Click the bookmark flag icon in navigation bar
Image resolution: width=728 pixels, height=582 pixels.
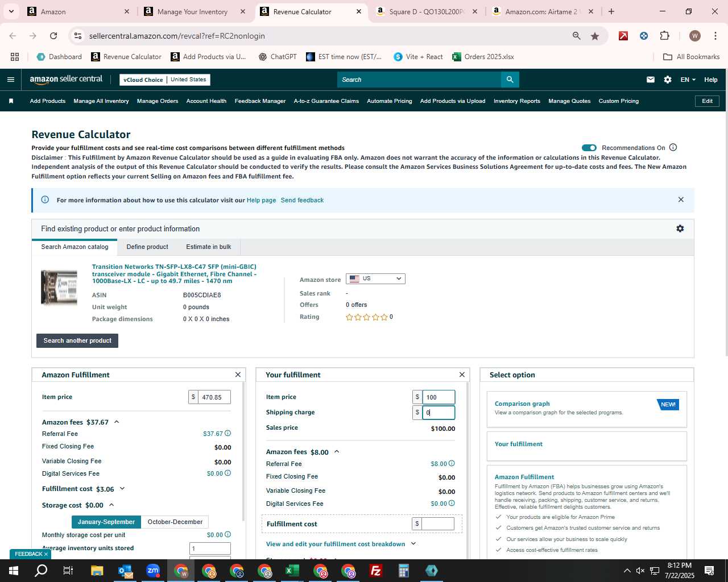click(11, 101)
